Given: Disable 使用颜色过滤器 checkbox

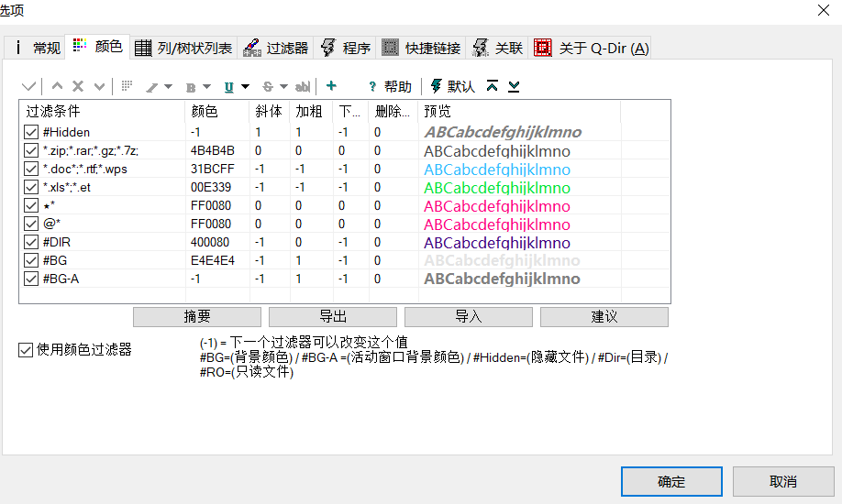Looking at the screenshot, I should [x=26, y=350].
